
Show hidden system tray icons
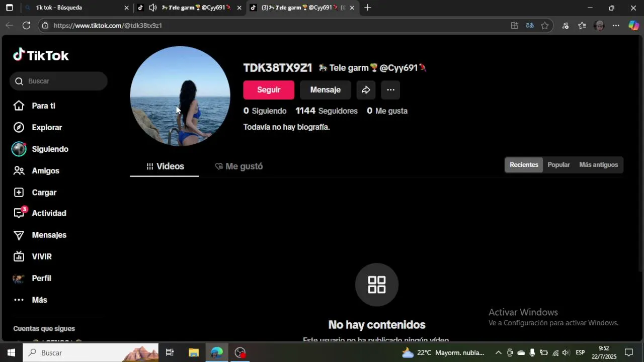tap(499, 352)
